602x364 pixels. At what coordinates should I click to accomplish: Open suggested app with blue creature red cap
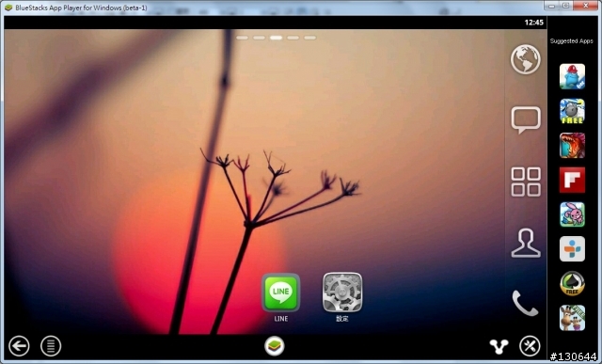click(572, 76)
